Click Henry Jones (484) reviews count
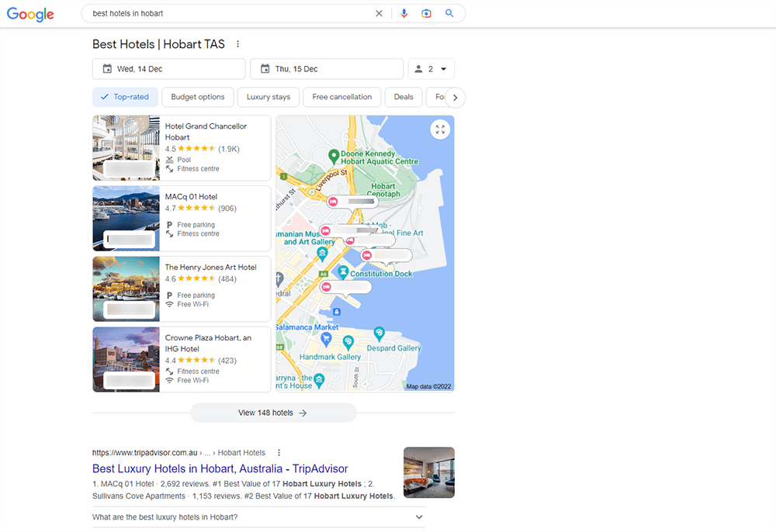The image size is (776, 532). pos(227,279)
